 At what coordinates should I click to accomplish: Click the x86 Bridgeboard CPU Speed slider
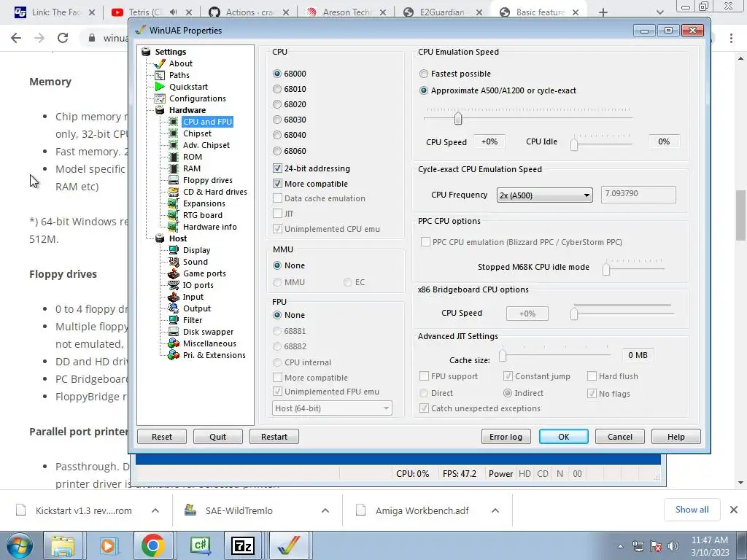click(574, 314)
